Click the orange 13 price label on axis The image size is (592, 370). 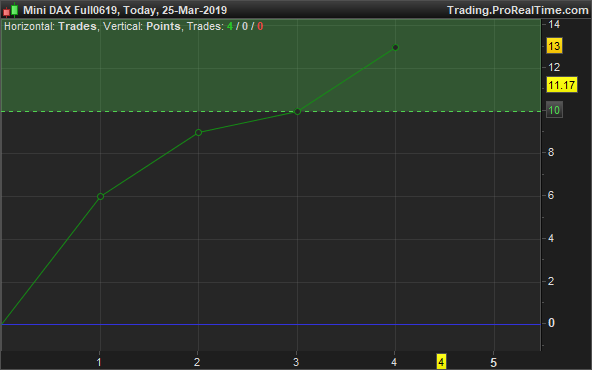pyautogui.click(x=554, y=46)
